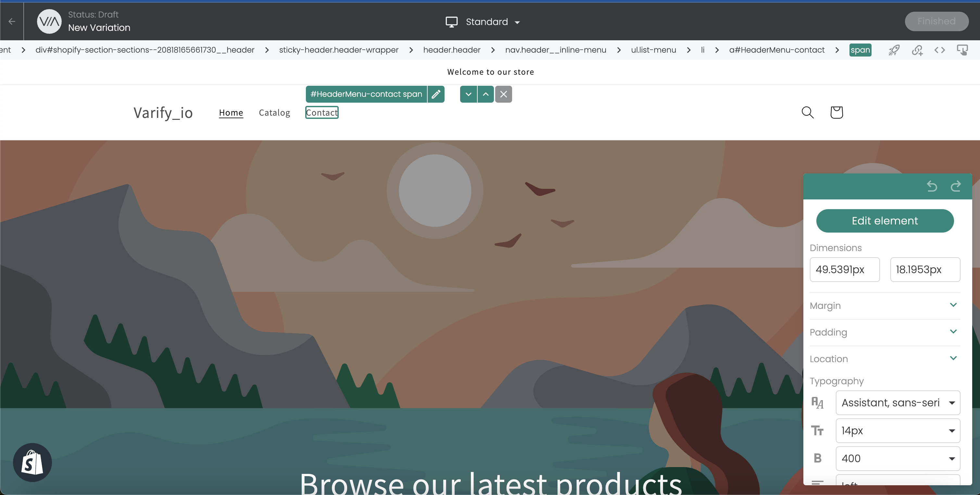
Task: Open the font family dropdown Assistant, sans-serif
Action: pyautogui.click(x=898, y=402)
